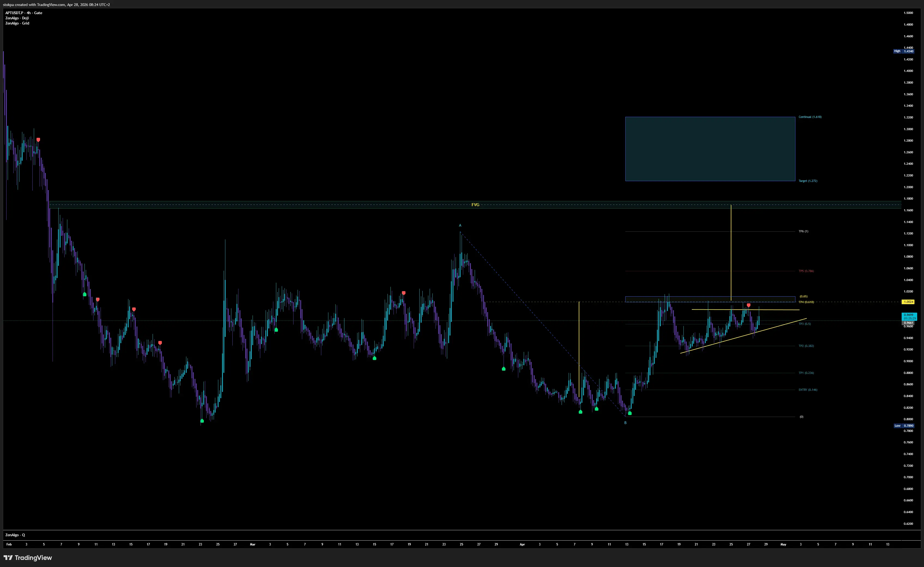Select the ZenAlgo - Doji indicator legend

click(17, 18)
